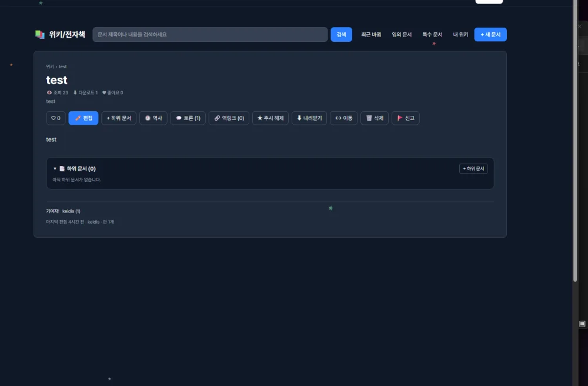Open the 최근 바뀜 menu item
This screenshot has width=588, height=386.
[371, 35]
